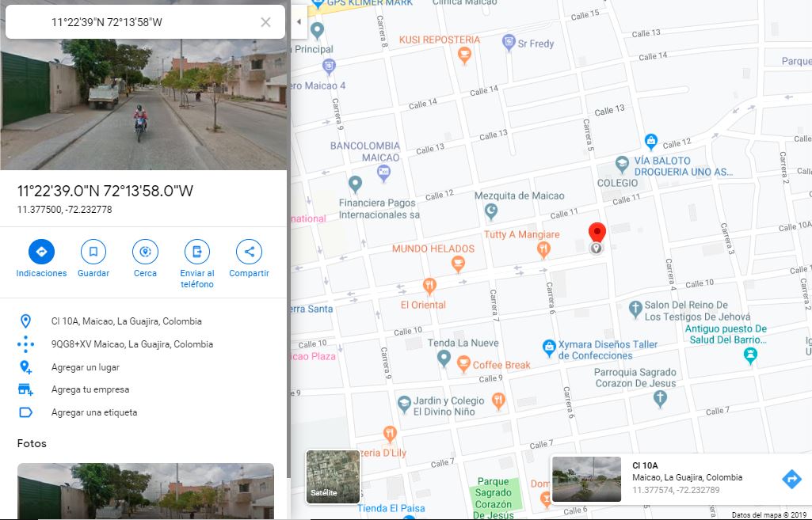Click the Indicaciones label text
This screenshot has height=520, width=812.
(x=41, y=273)
